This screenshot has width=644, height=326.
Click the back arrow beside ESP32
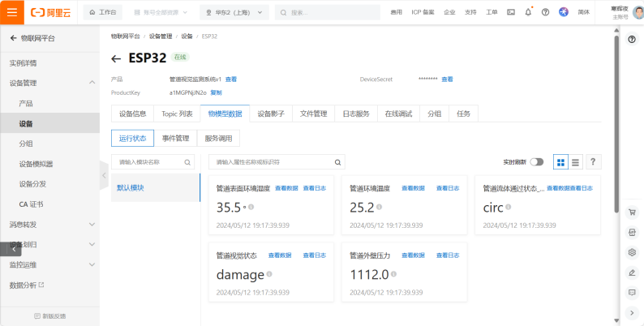pyautogui.click(x=116, y=58)
